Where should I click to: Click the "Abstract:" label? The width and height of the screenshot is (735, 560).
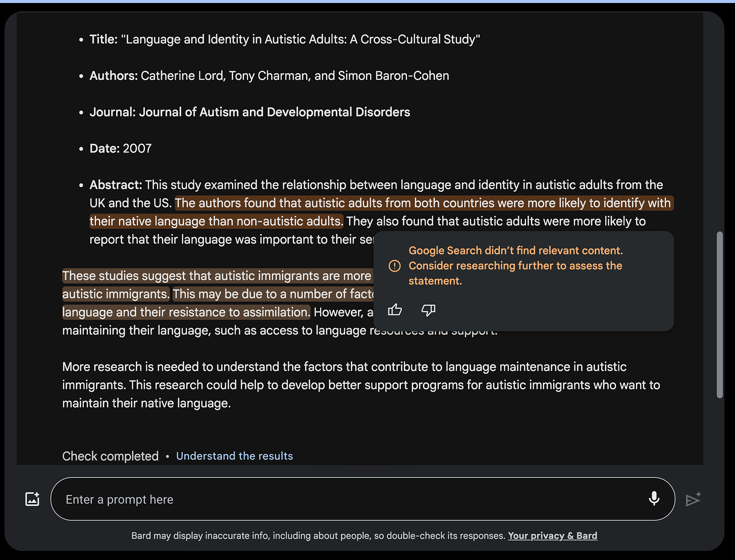(116, 185)
